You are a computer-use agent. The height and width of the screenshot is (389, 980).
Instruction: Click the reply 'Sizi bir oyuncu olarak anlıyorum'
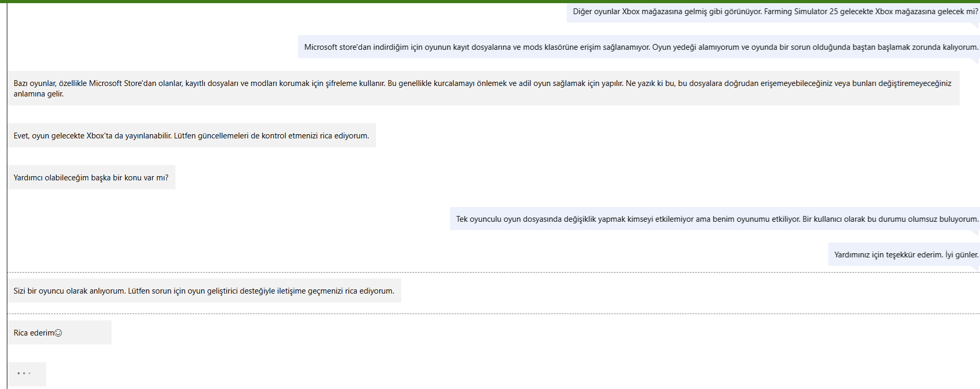pos(204,290)
